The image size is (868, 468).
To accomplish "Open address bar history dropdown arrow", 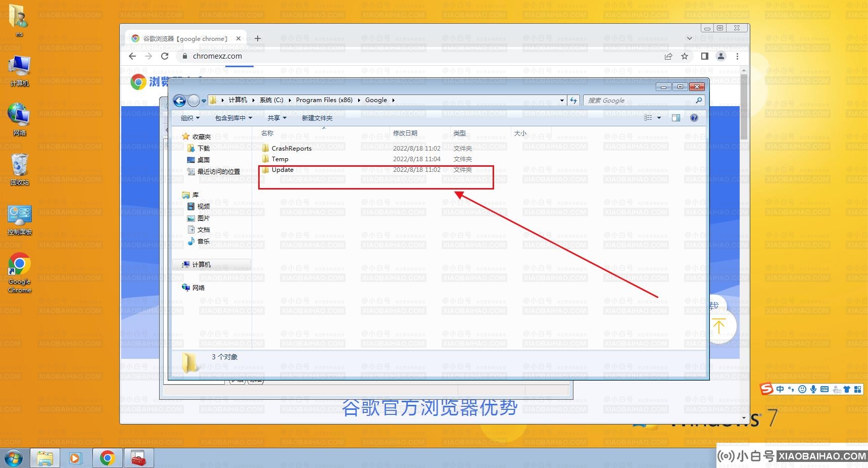I will (x=562, y=101).
